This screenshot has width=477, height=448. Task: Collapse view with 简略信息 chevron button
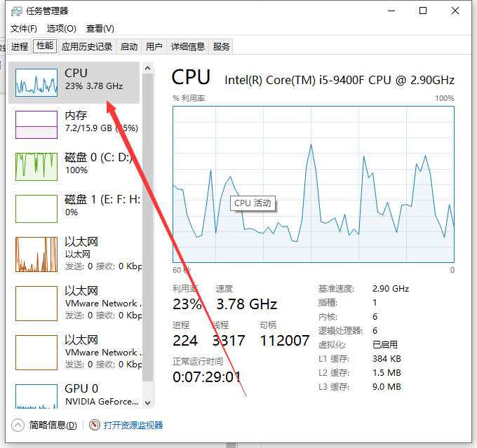coord(18,425)
